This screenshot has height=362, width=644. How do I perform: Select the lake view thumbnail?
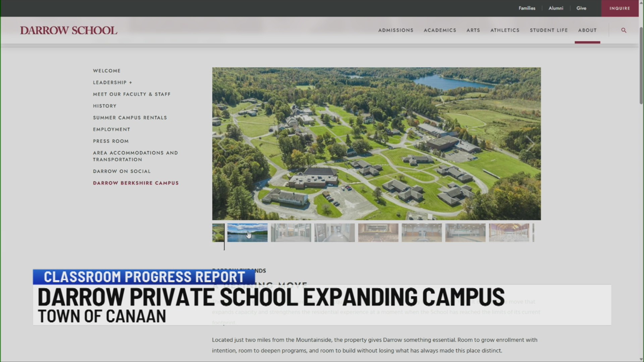click(248, 233)
